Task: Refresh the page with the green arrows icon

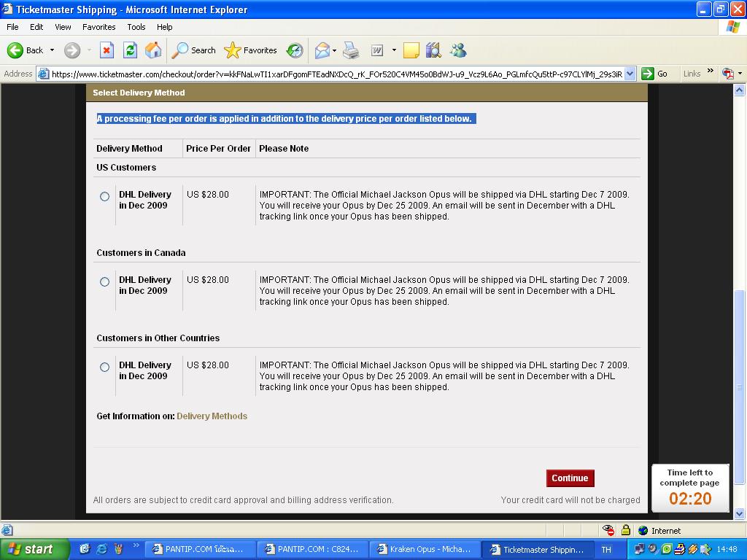Action: pos(130,50)
